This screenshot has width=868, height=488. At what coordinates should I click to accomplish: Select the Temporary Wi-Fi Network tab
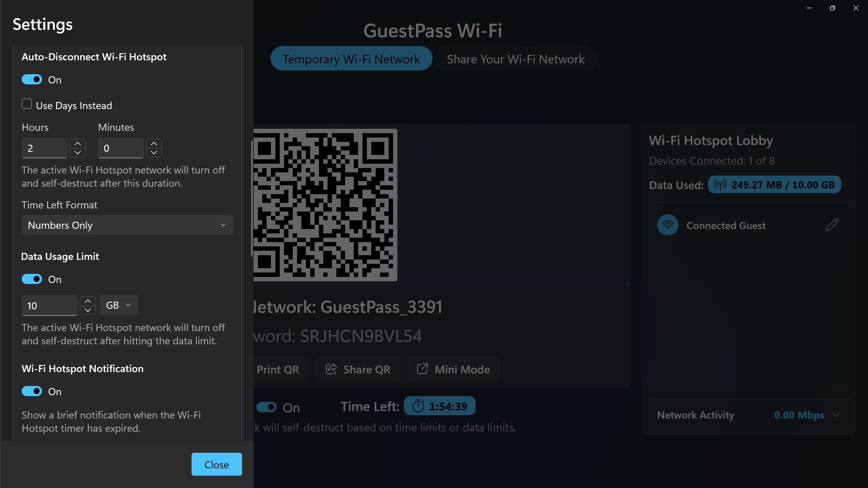pyautogui.click(x=351, y=59)
